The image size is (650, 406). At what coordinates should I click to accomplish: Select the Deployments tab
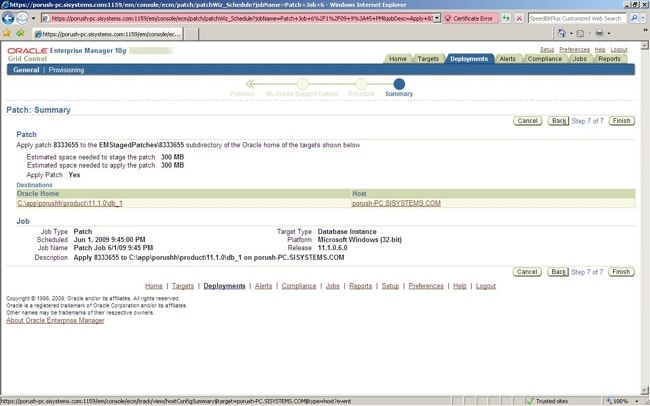pyautogui.click(x=469, y=59)
